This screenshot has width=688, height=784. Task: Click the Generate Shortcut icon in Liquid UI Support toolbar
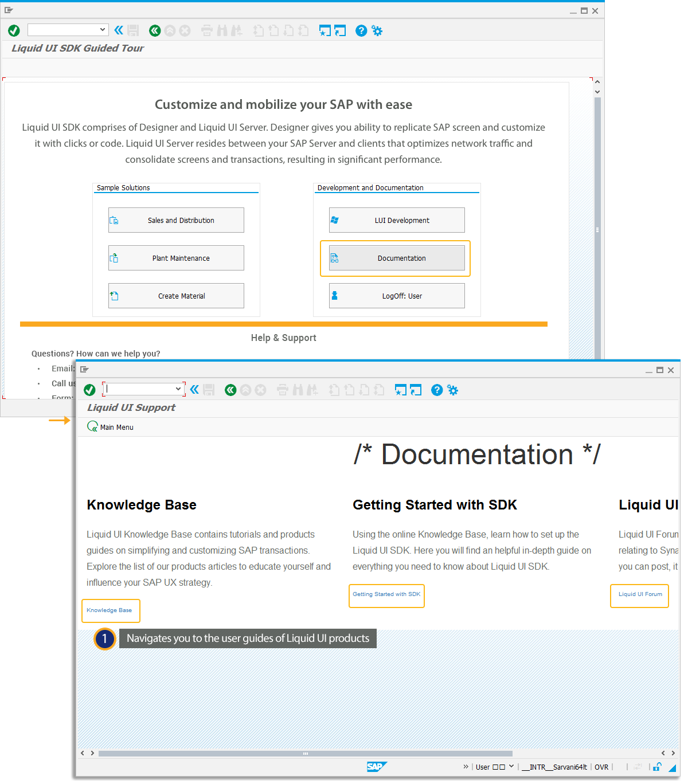pyautogui.click(x=416, y=390)
